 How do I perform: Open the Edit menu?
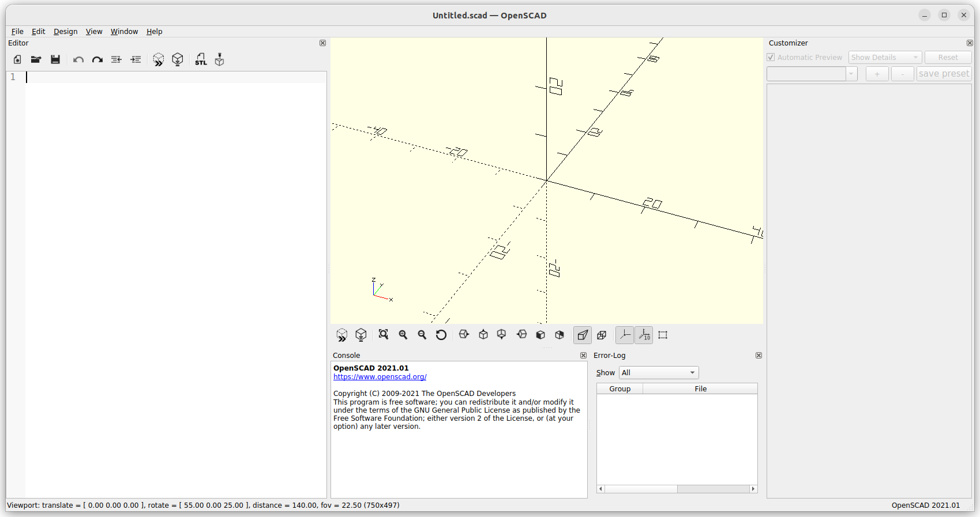pos(38,32)
